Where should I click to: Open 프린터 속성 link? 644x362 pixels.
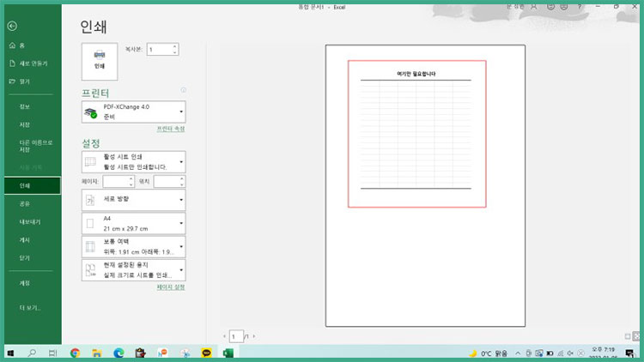coord(171,129)
